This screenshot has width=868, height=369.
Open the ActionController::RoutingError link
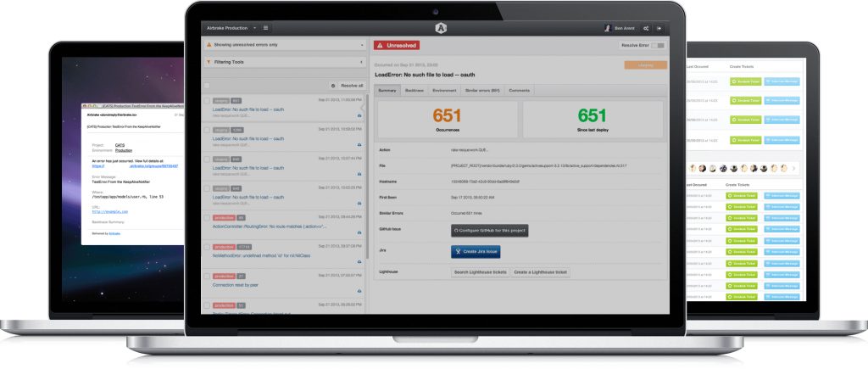pos(270,226)
